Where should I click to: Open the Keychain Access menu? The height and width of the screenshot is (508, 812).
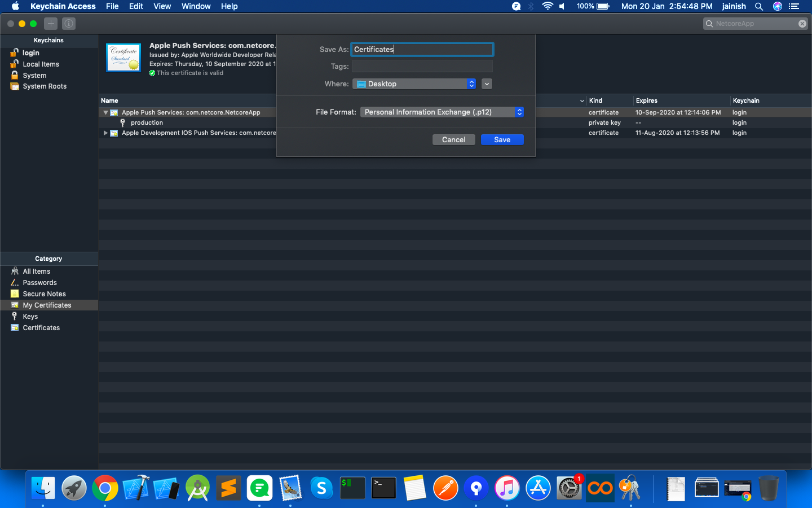(63, 6)
